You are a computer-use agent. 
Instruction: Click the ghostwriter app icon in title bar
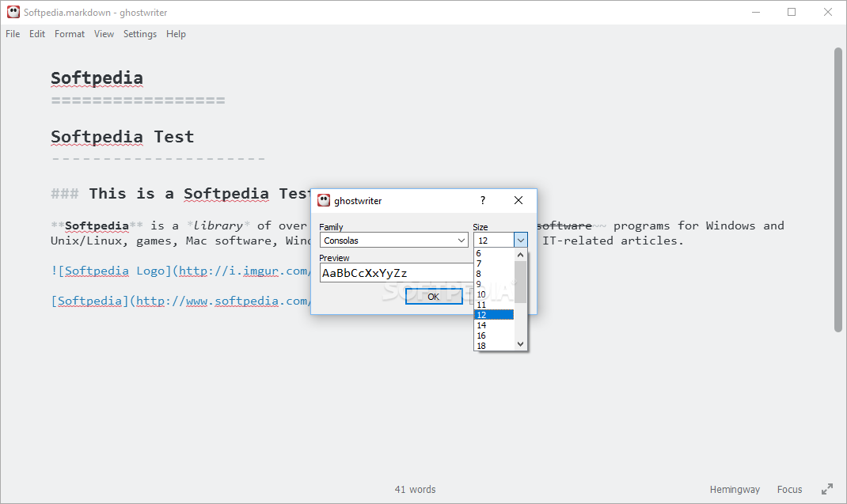coord(13,12)
